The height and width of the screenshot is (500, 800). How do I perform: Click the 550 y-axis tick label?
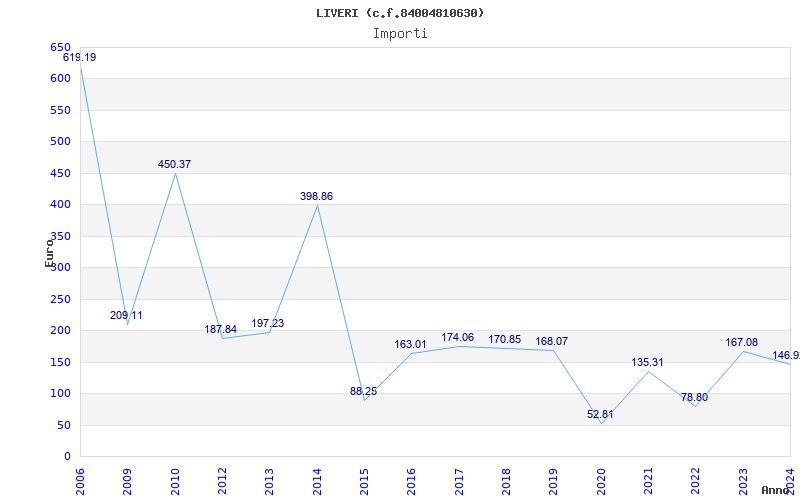[x=60, y=110]
